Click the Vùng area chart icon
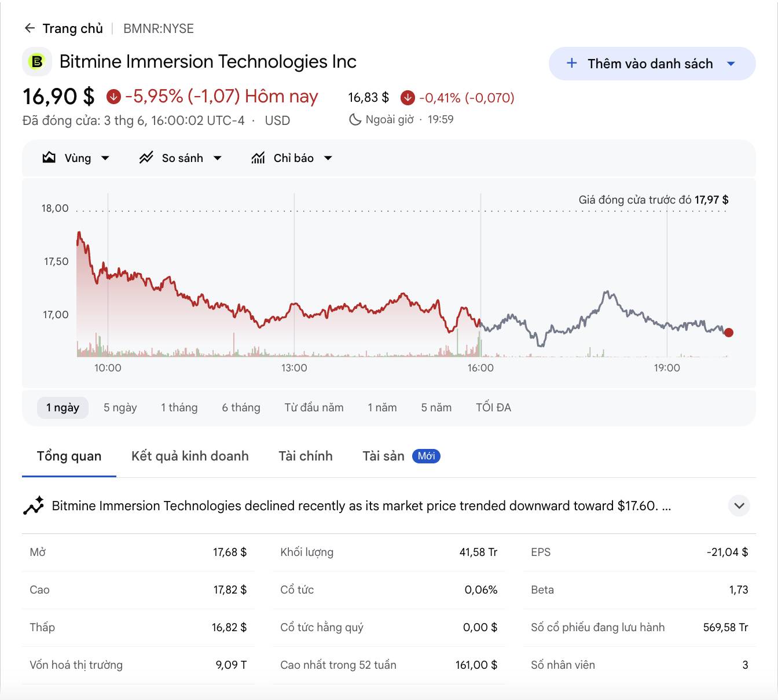Screen dimensions: 778x700 pyautogui.click(x=49, y=157)
